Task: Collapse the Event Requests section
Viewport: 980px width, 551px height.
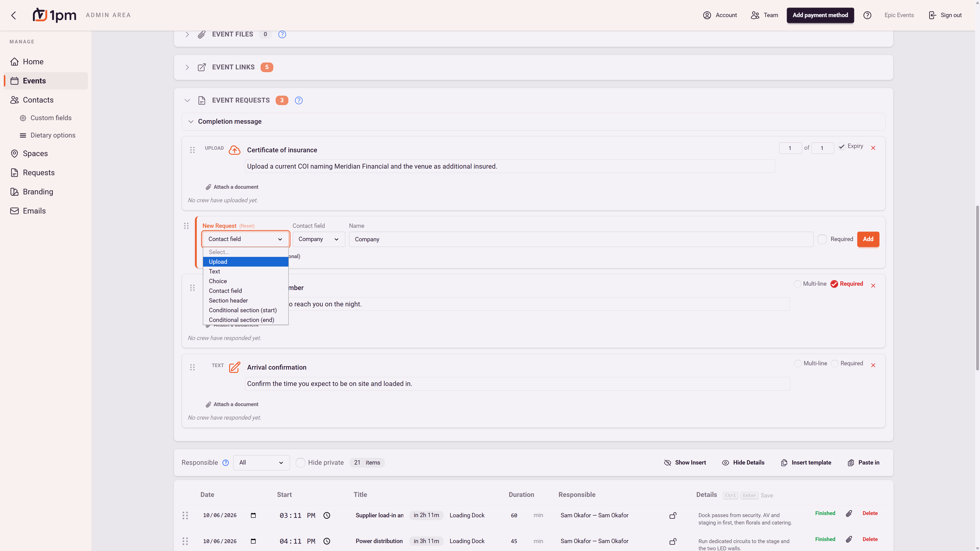Action: point(187,101)
